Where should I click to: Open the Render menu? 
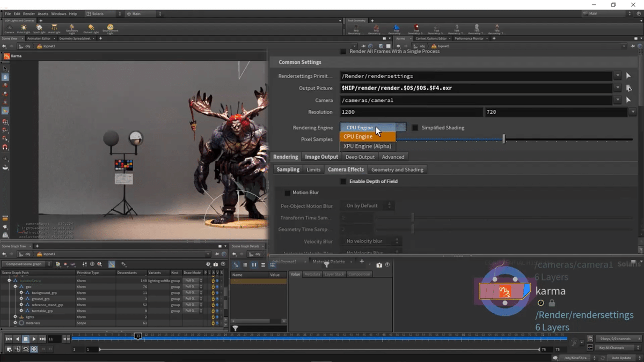click(29, 13)
